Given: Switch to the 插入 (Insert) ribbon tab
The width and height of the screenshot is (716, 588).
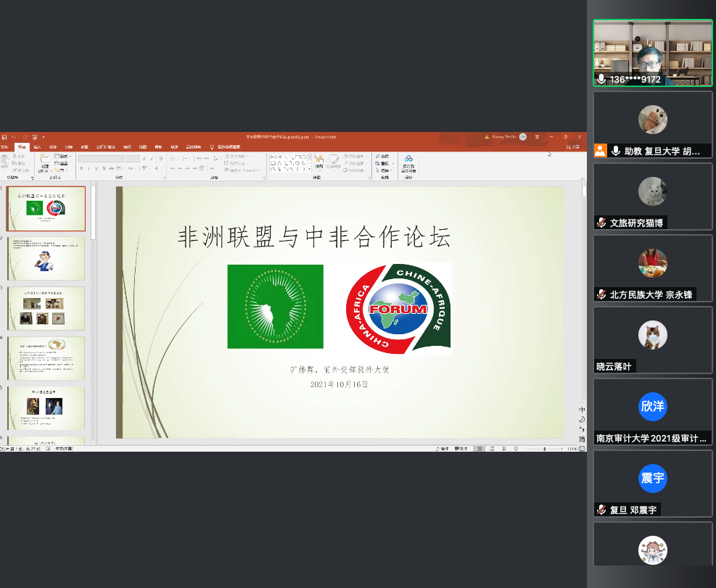Looking at the screenshot, I should (38, 147).
